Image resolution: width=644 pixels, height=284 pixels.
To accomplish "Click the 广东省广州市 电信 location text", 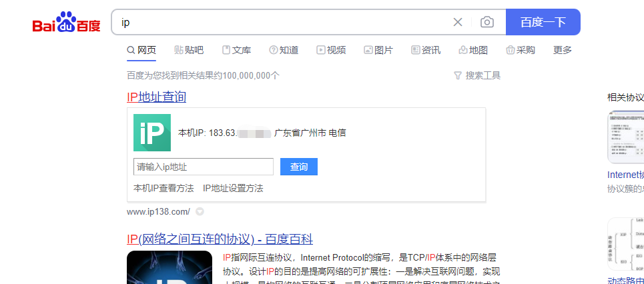I will [x=310, y=133].
